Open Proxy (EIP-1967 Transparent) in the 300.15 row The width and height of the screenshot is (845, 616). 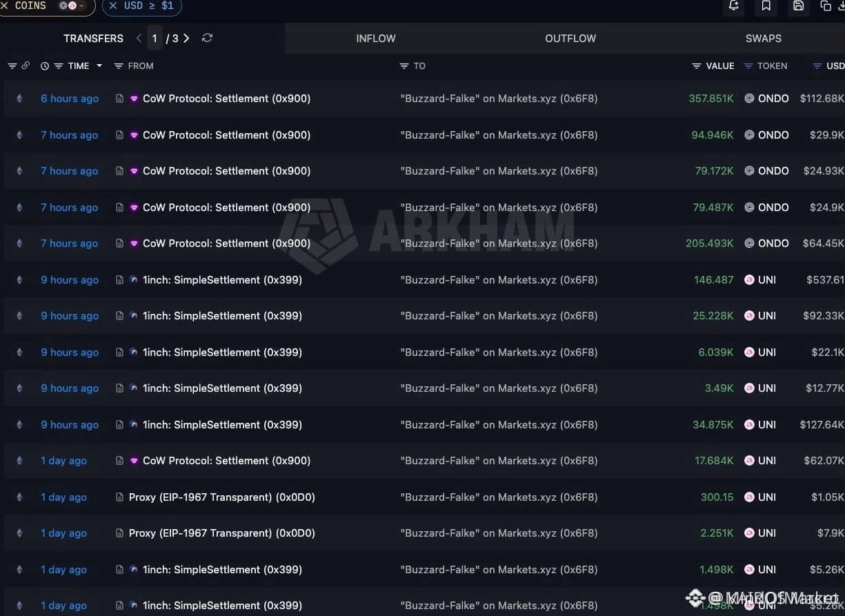point(222,497)
